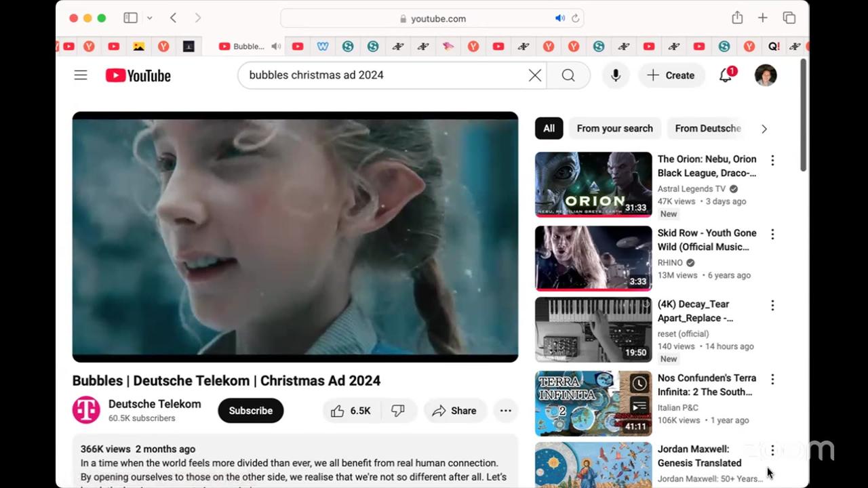Switch to the blue W tab
868x488 pixels.
point(323,47)
